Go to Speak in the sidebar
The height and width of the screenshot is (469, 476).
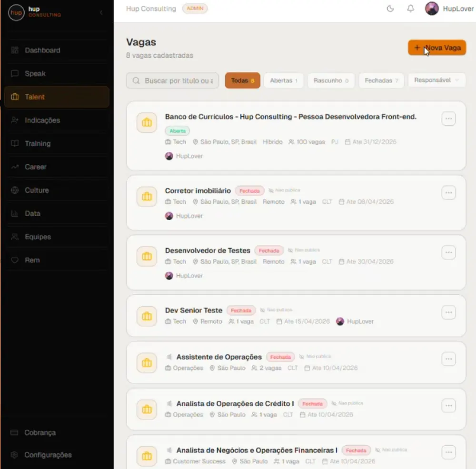[x=57, y=73]
